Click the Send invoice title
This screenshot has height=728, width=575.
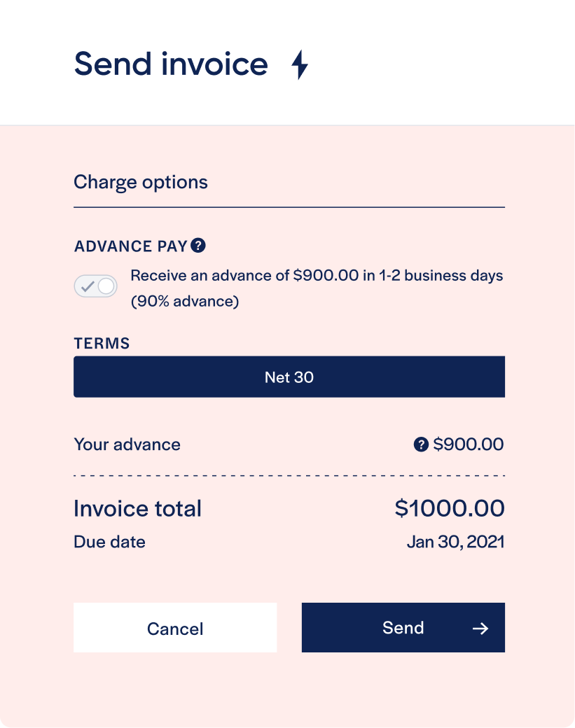click(171, 64)
